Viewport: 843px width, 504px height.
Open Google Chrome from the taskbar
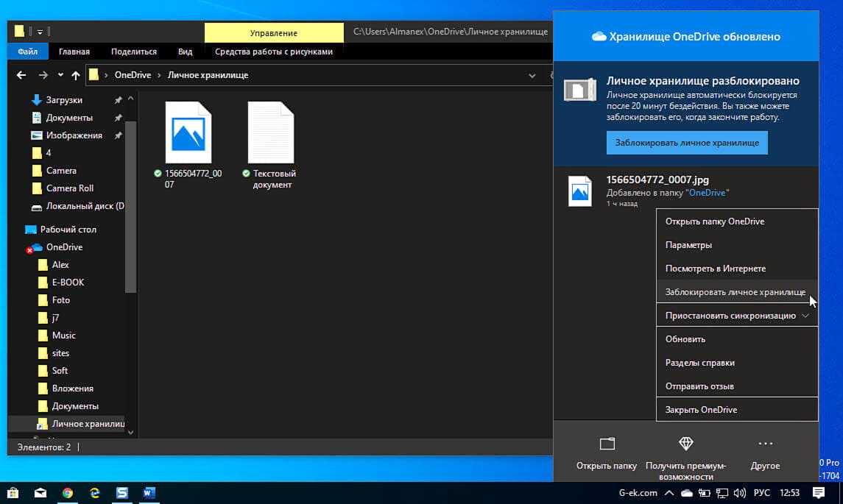(68, 493)
